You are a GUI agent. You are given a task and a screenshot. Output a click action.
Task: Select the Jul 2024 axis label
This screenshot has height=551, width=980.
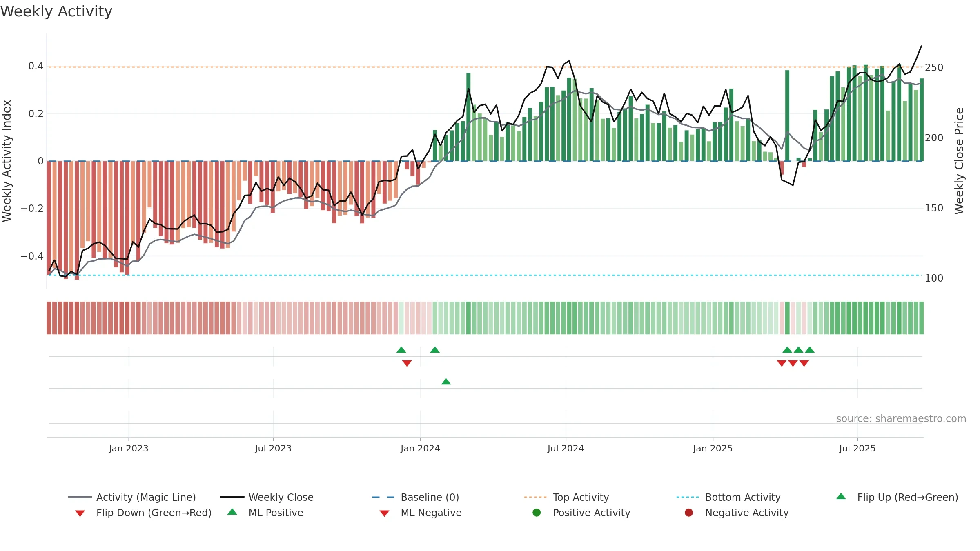pos(566,448)
